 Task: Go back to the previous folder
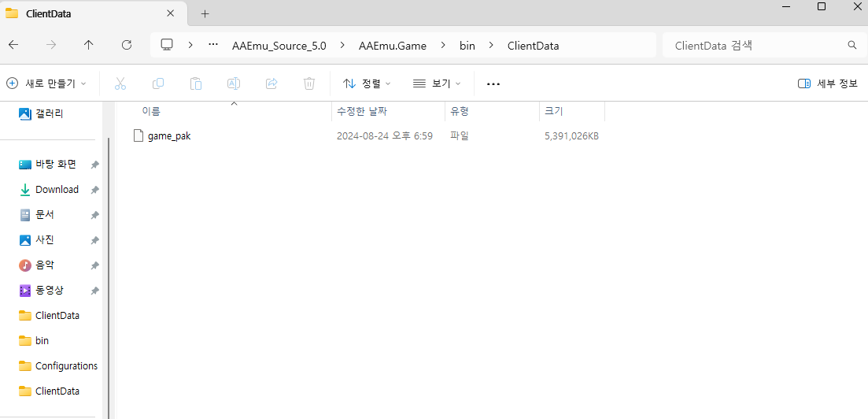(13, 46)
